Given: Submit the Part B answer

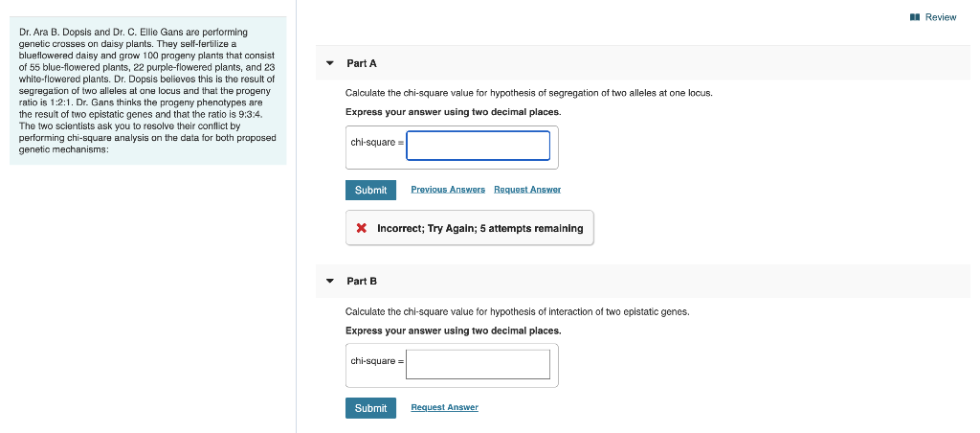Looking at the screenshot, I should tap(370, 408).
